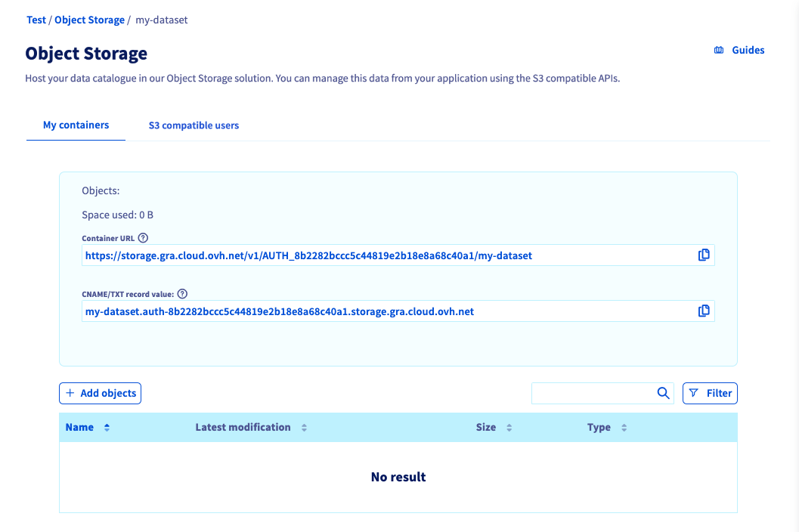Screen dimensions: 799x532
Task: Sort the table by Name arrows
Action: point(107,428)
